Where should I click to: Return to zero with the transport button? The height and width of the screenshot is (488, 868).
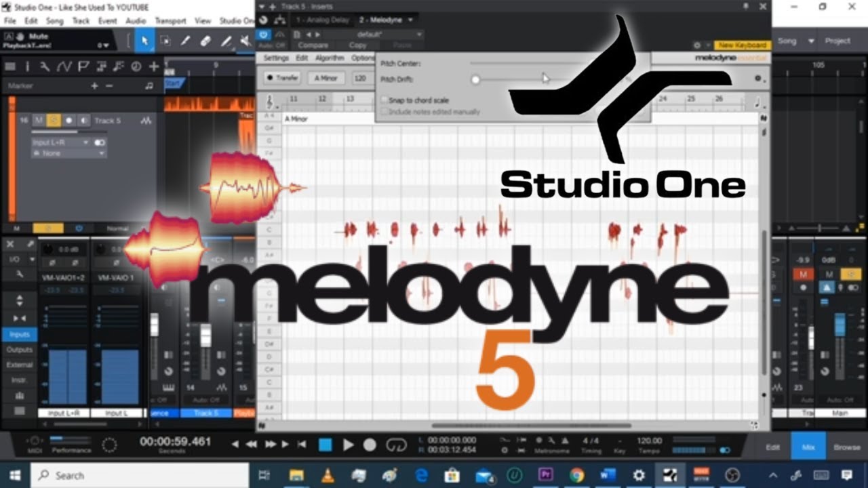coord(302,445)
